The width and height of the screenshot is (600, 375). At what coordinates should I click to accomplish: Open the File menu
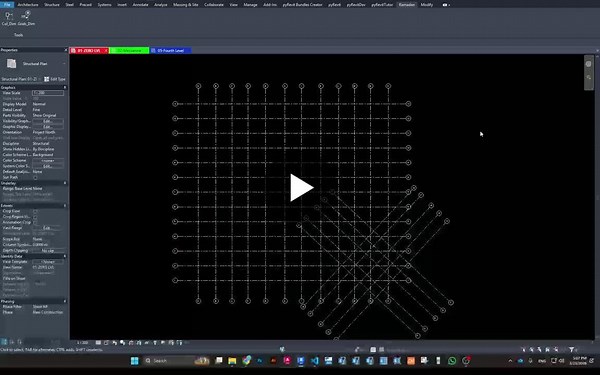7,5
